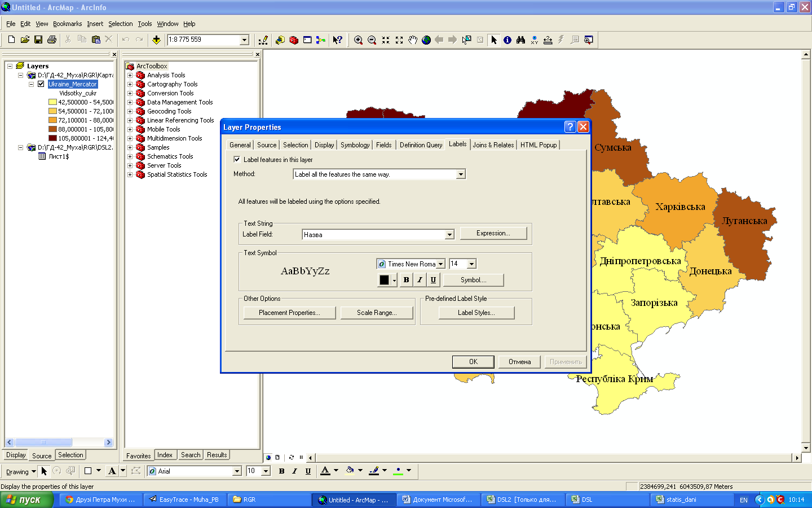
Task: Click the Paste clipboard icon
Action: tap(95, 40)
